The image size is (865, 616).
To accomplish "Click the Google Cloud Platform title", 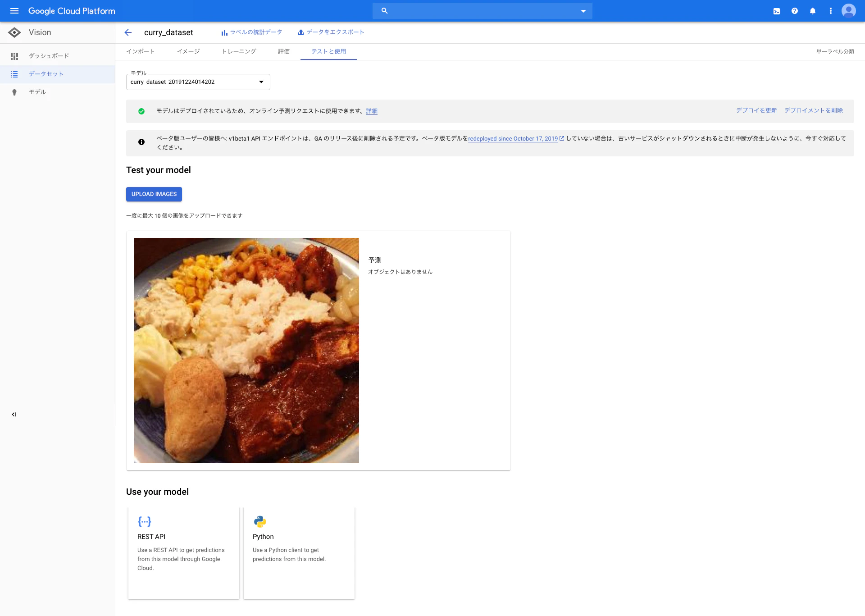I will point(72,11).
